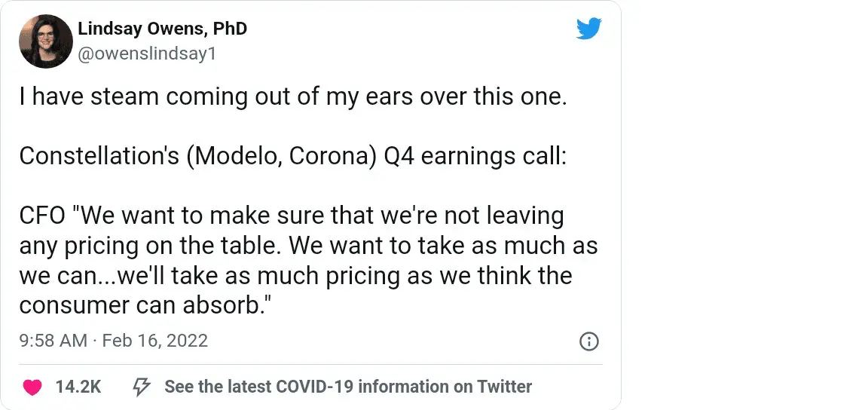This screenshot has width=868, height=410.
Task: Click the Twitter bird logo
Action: (588, 29)
